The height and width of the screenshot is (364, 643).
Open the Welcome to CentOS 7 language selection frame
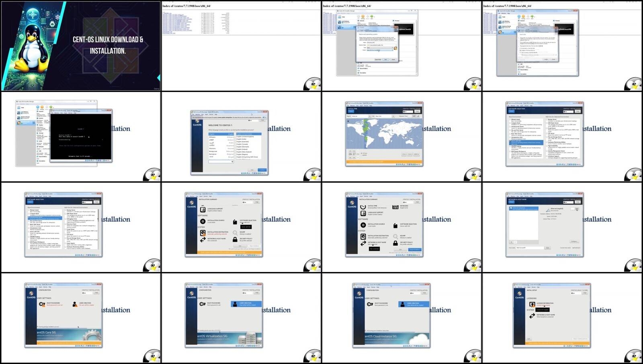coord(241,137)
